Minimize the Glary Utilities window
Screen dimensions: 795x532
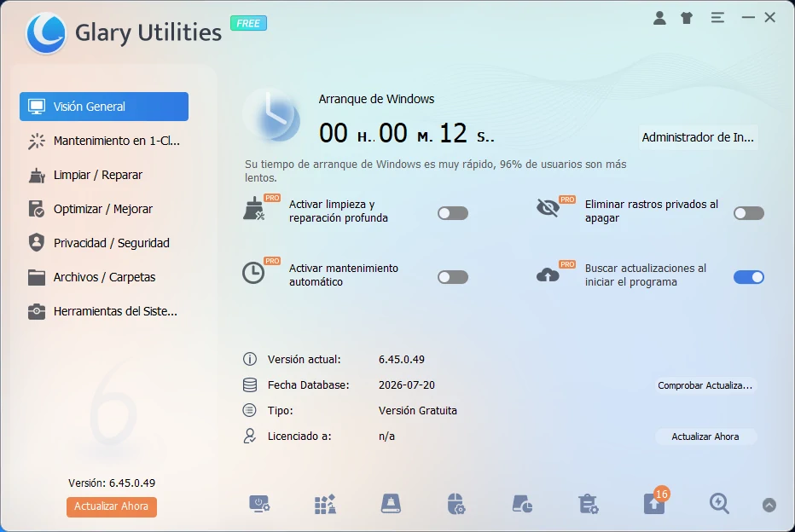click(748, 18)
